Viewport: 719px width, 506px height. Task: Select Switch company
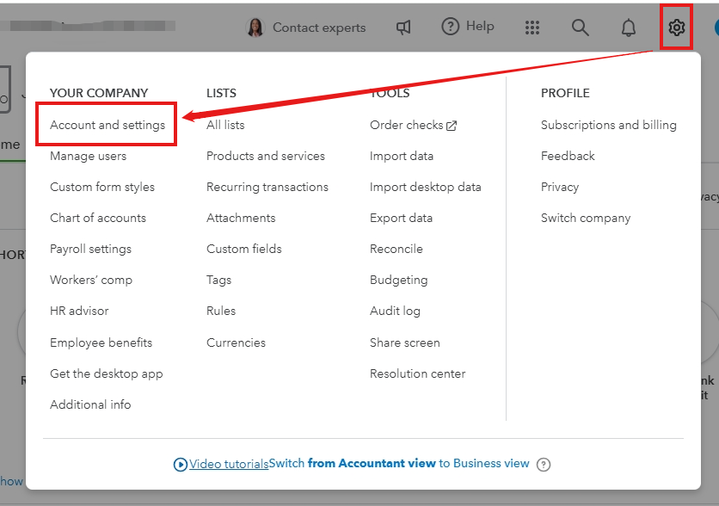(585, 218)
